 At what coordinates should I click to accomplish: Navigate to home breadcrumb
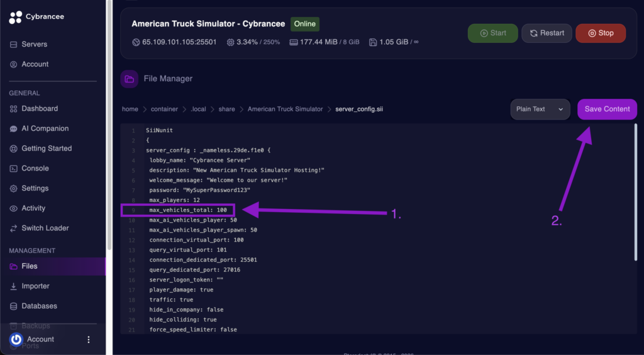point(130,110)
